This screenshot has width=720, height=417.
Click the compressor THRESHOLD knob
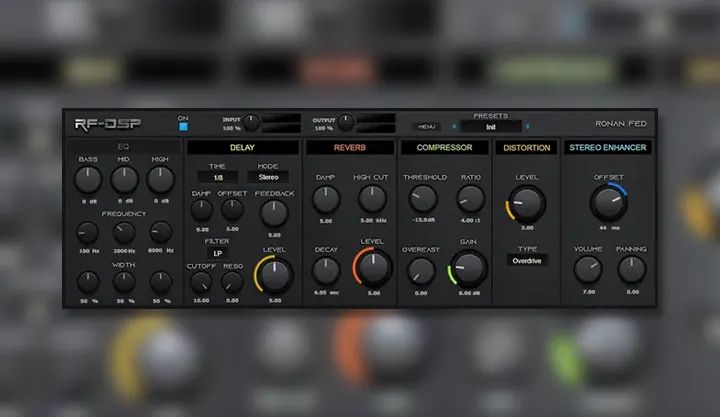pyautogui.click(x=422, y=199)
